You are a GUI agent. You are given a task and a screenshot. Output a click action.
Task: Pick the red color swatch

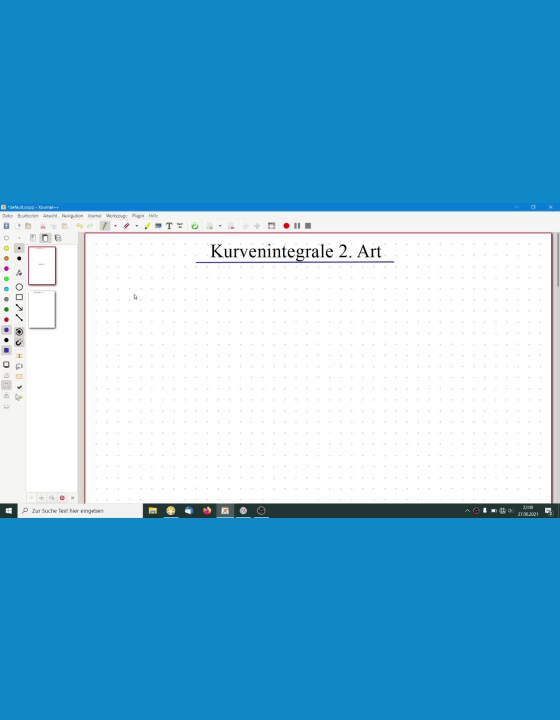(6, 320)
